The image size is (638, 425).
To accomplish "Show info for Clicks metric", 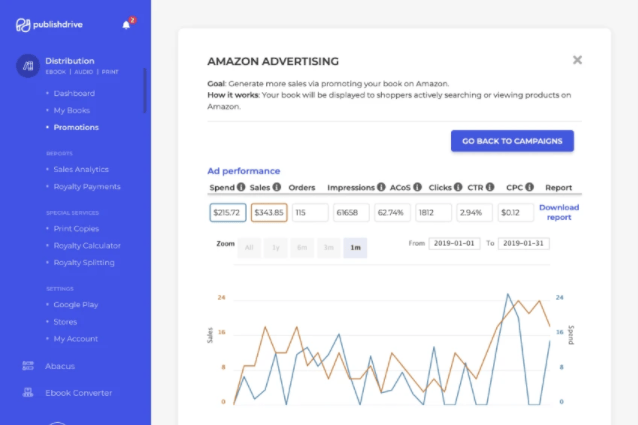I will [458, 187].
